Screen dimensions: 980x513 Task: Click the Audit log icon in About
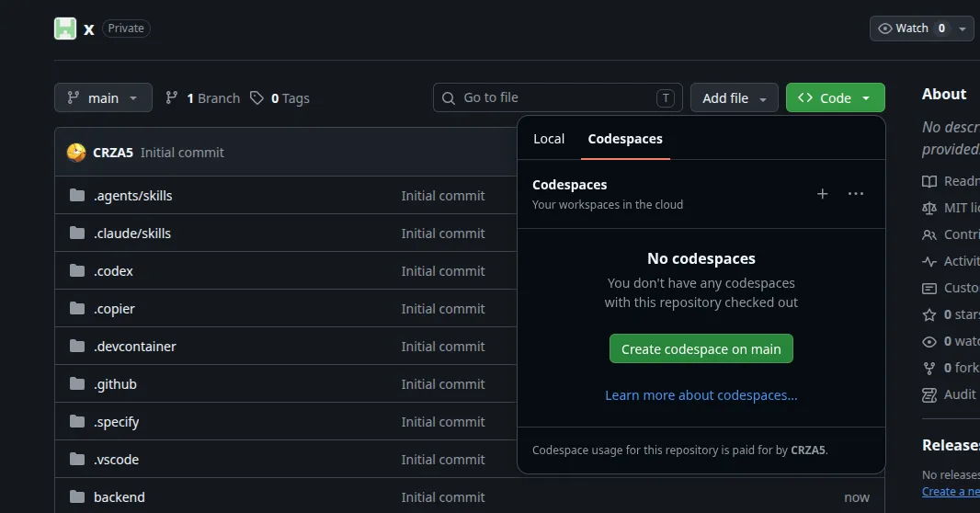[x=929, y=395]
